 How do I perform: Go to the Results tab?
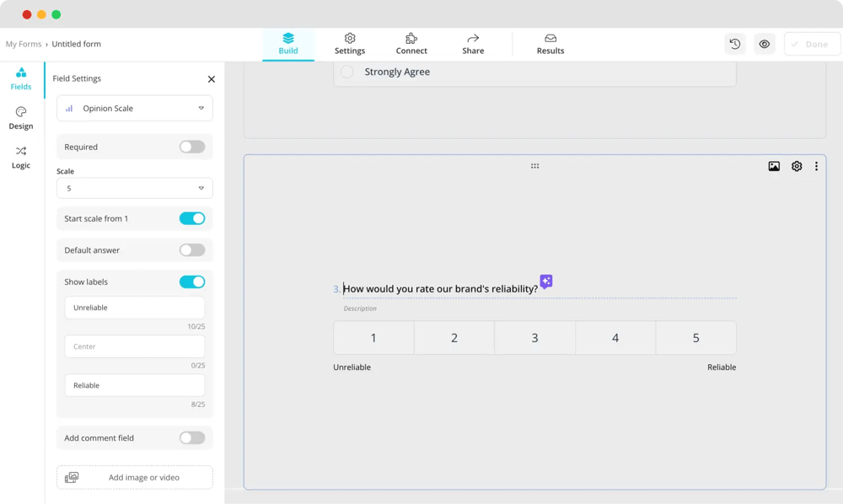(x=550, y=44)
